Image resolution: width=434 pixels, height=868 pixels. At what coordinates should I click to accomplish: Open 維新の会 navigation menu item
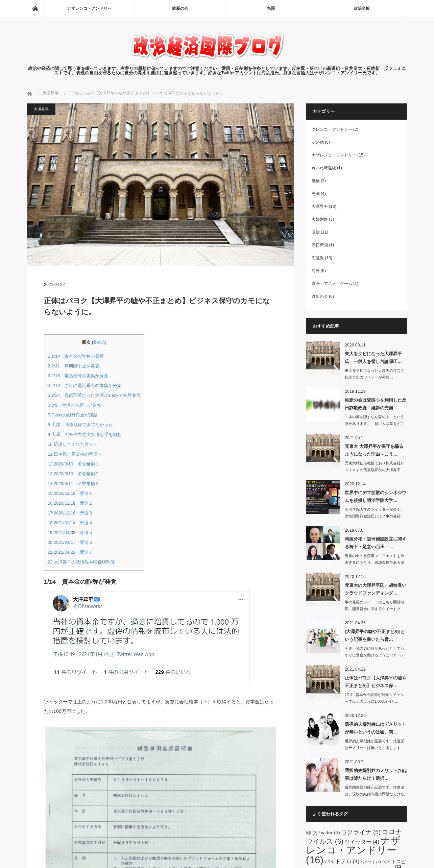[x=180, y=8]
